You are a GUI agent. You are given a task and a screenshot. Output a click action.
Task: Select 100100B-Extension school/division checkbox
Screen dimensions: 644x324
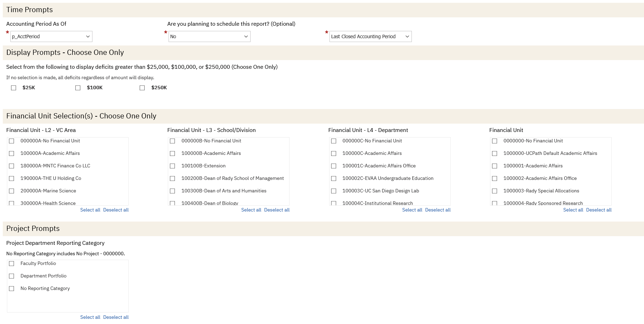click(x=172, y=166)
